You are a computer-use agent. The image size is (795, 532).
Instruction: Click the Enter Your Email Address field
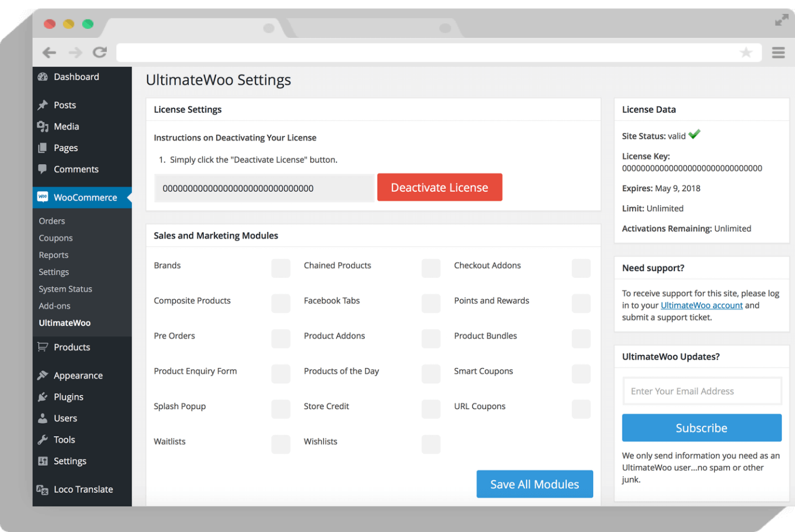coord(702,391)
